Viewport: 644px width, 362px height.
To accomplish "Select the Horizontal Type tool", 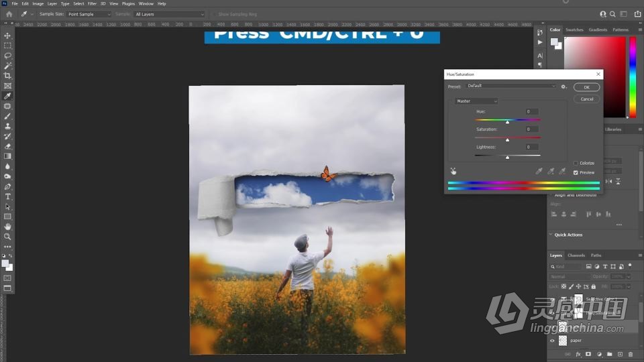I will (7, 196).
